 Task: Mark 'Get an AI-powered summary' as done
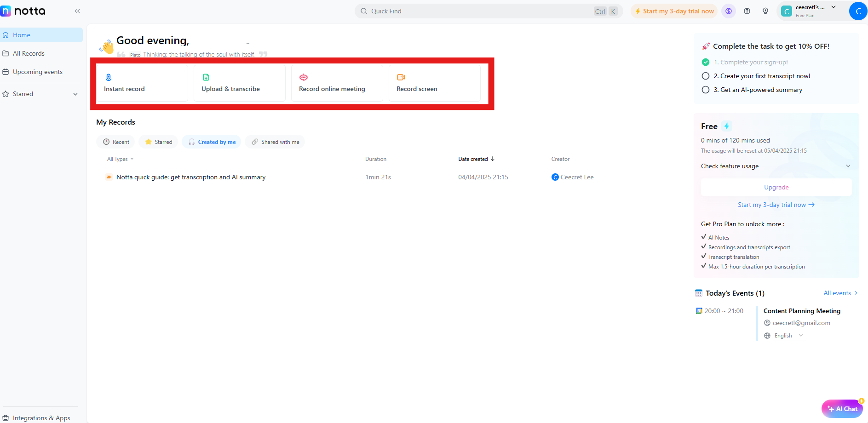[706, 90]
